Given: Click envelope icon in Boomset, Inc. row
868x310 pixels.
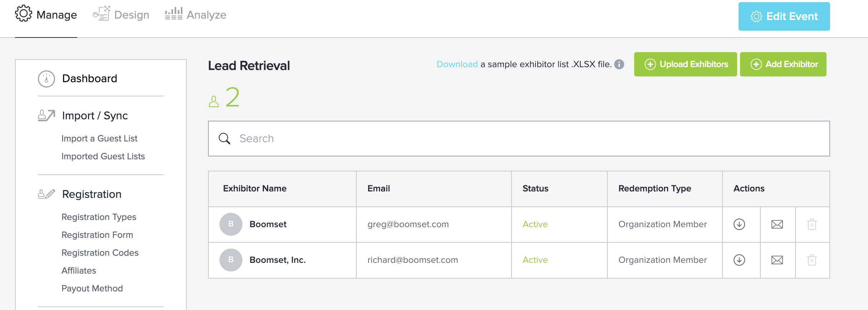Looking at the screenshot, I should tap(777, 260).
